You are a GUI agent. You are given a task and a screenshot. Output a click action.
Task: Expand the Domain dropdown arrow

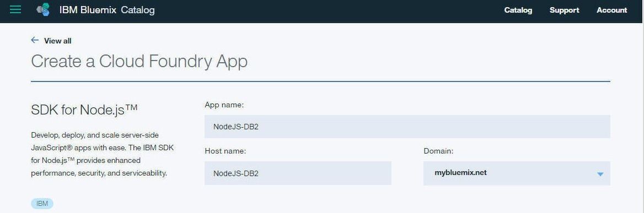coord(600,174)
